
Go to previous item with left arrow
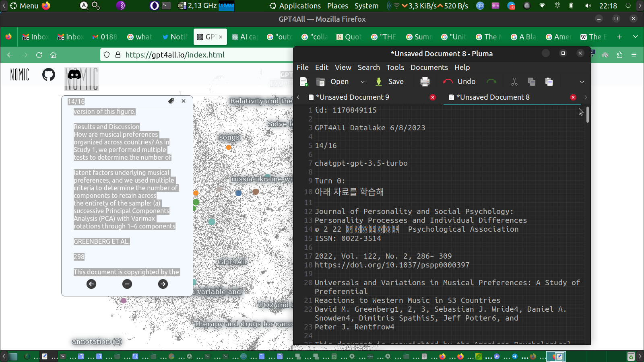coord(91,284)
